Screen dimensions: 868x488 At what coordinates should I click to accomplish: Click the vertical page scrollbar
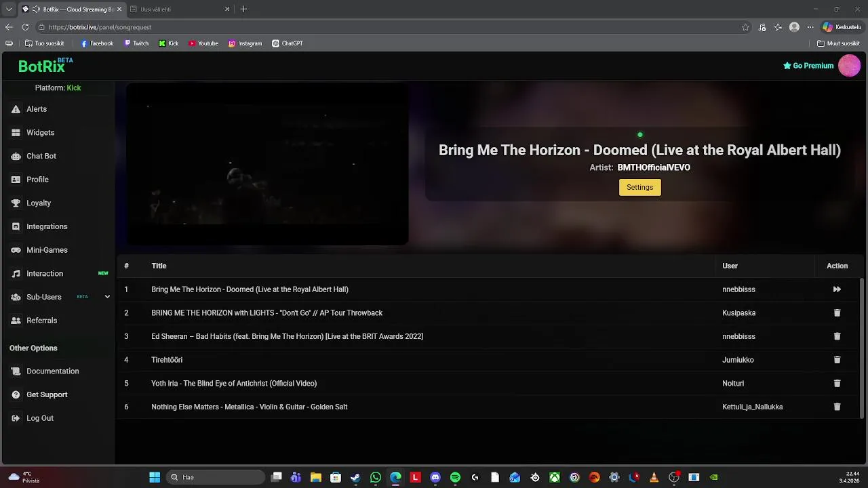(863, 347)
